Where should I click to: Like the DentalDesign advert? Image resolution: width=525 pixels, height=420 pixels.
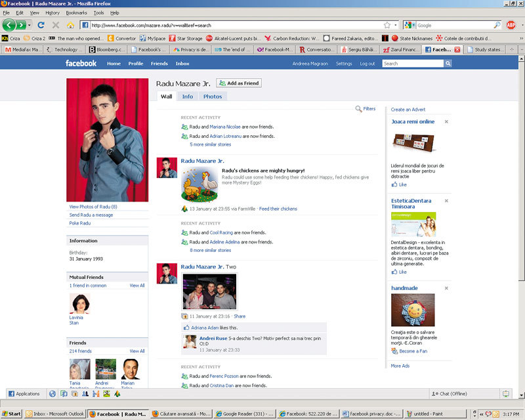[x=399, y=272]
